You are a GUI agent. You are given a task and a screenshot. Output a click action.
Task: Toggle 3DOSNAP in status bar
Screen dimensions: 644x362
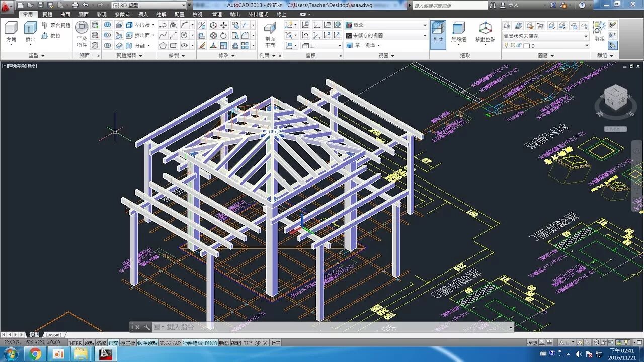(x=170, y=343)
